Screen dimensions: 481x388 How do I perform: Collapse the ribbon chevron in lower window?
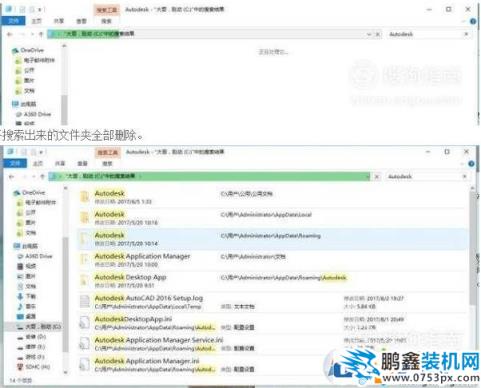pos(462,164)
